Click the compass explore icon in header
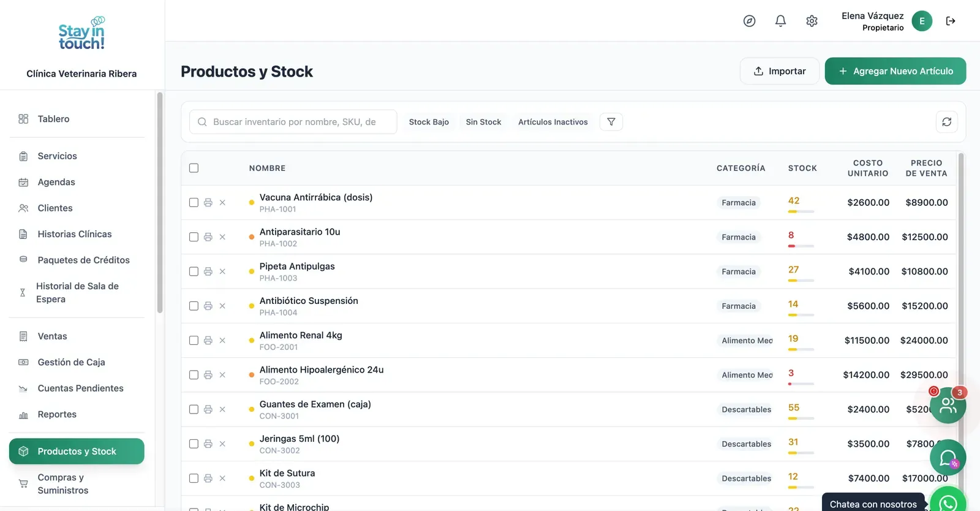This screenshot has height=511, width=980. pos(749,21)
